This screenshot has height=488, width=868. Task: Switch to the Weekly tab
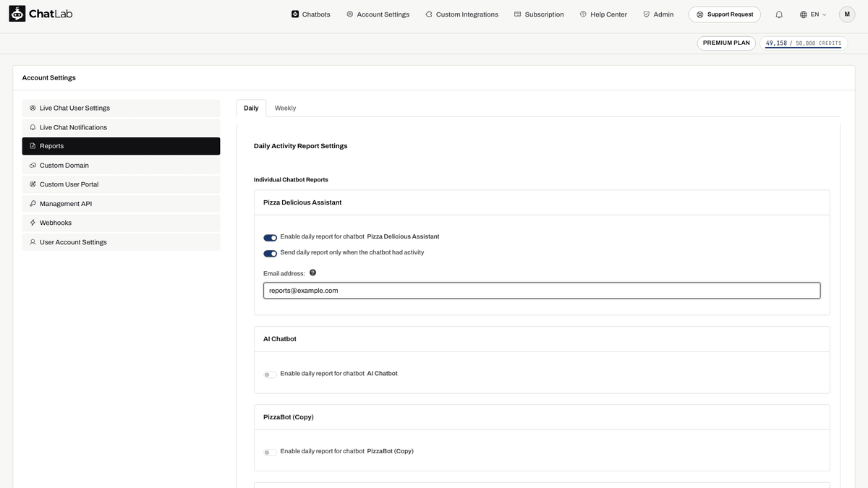click(285, 108)
